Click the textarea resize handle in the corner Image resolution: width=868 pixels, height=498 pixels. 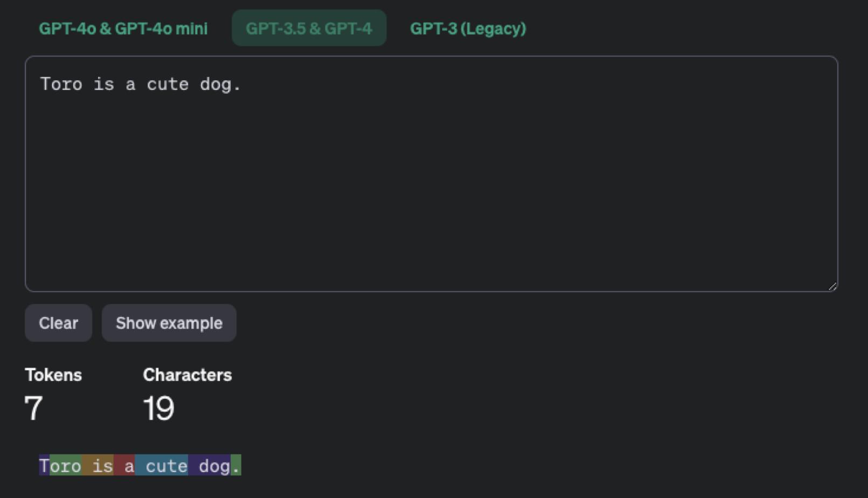coord(832,286)
